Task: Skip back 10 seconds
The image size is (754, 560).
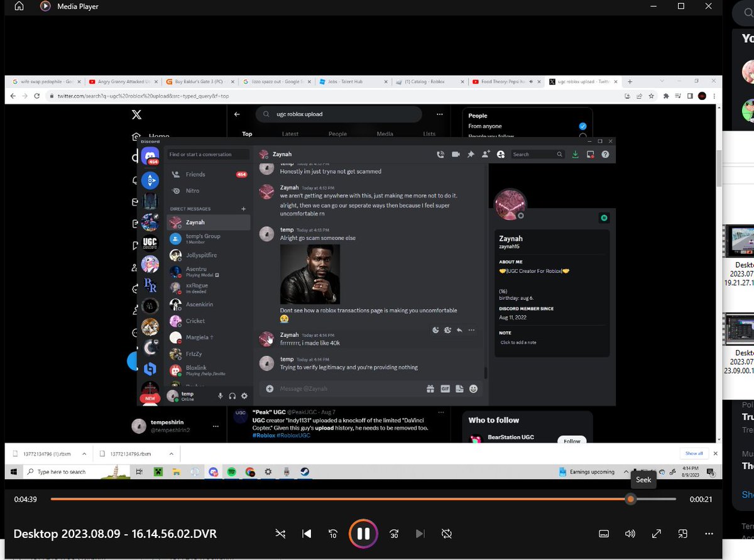Action: (x=334, y=534)
